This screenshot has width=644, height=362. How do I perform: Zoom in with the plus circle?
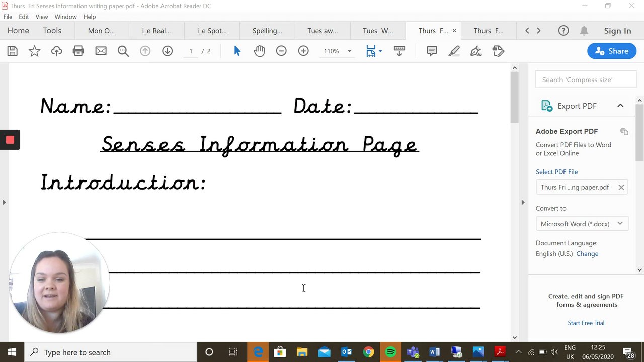point(303,51)
